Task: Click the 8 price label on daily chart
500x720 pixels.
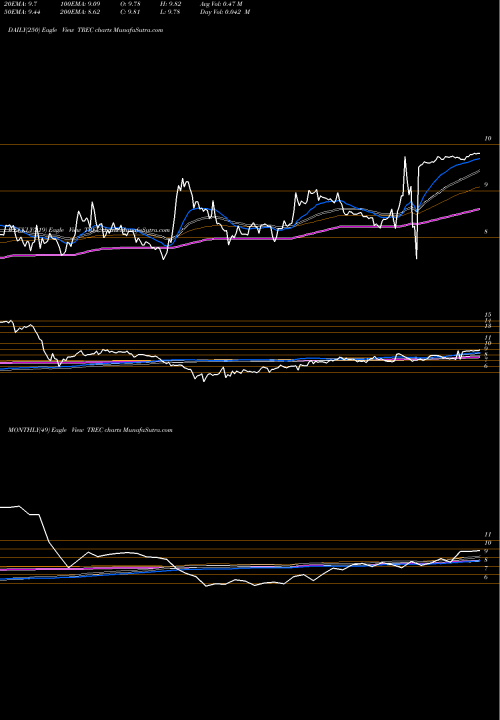Action: (486, 232)
